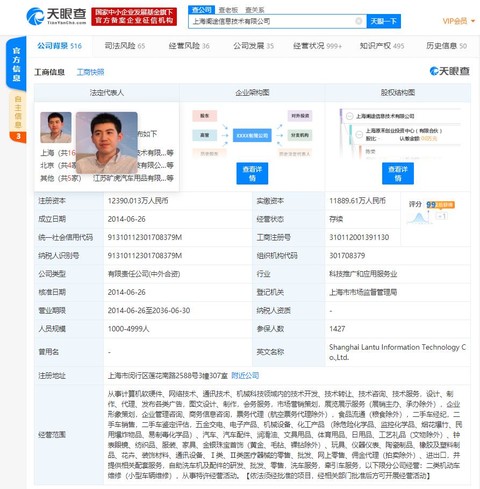Collapse the 上海陟禾创业投资中心 equity node

point(359,134)
